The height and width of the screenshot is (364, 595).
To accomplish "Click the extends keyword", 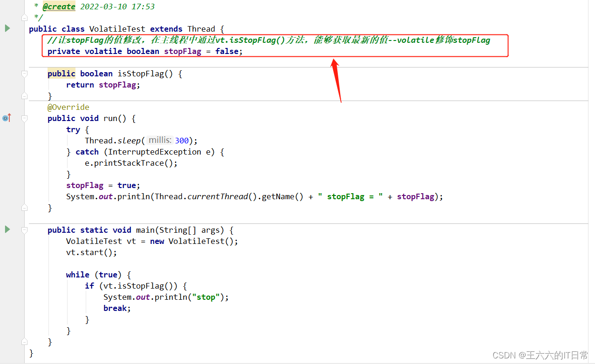I will tap(166, 29).
